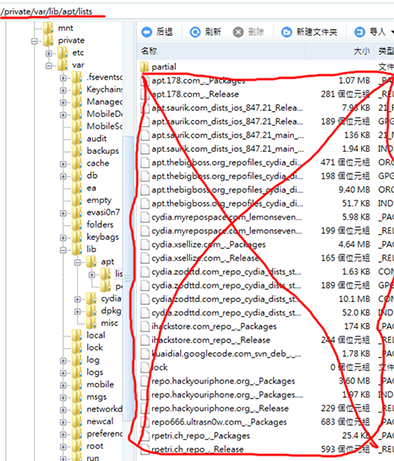Click the Refresh (刷新) icon

tap(195, 32)
